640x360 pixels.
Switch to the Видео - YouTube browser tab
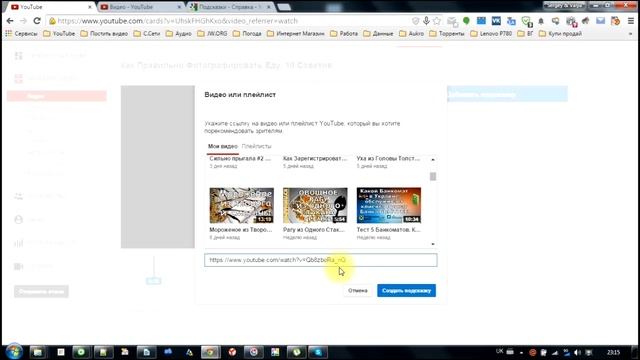pyautogui.click(x=140, y=7)
